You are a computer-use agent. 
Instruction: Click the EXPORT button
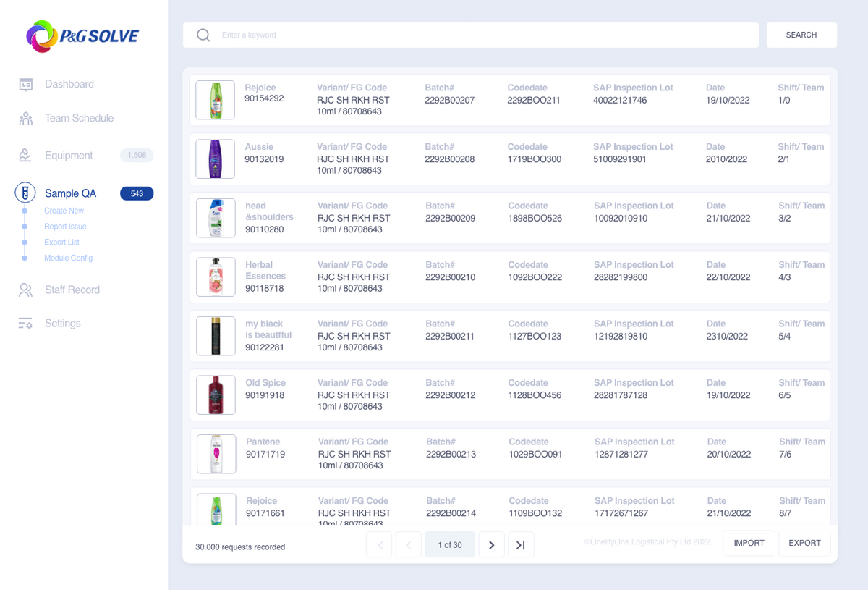point(804,544)
